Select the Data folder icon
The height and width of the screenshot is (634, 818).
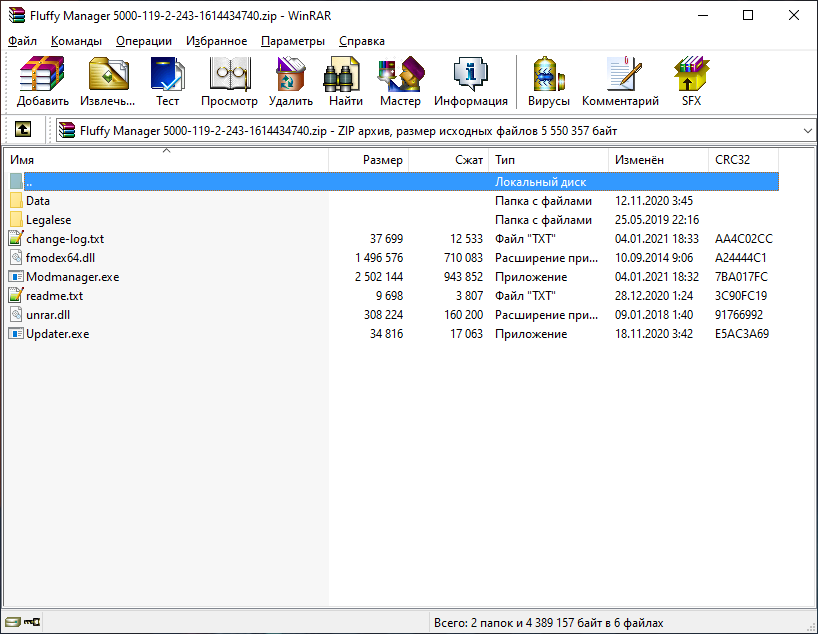pyautogui.click(x=16, y=201)
